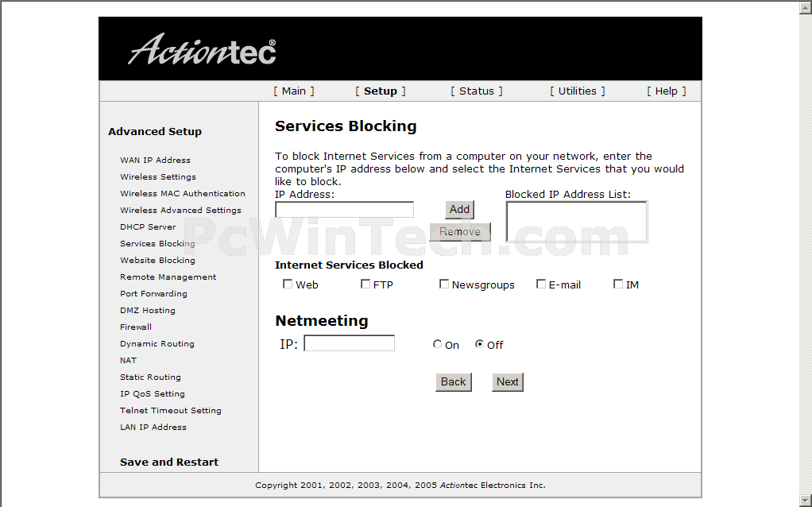
Task: Click the Blocked IP Address List box
Action: point(576,222)
